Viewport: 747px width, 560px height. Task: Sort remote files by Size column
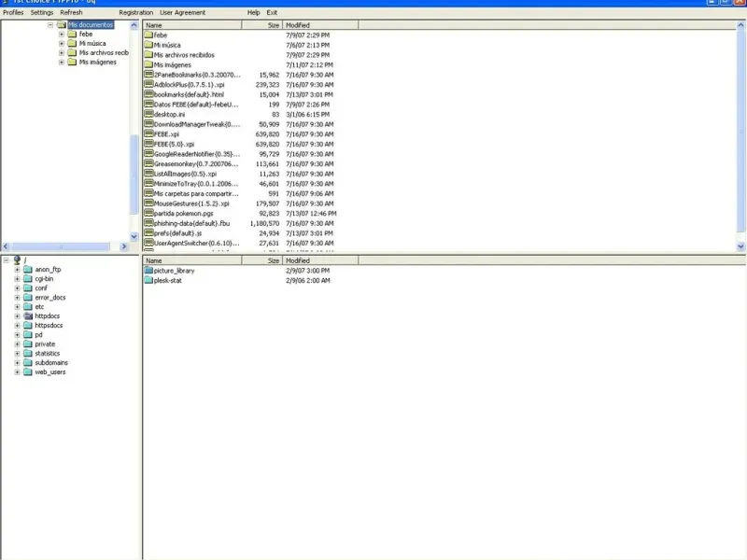[262, 260]
